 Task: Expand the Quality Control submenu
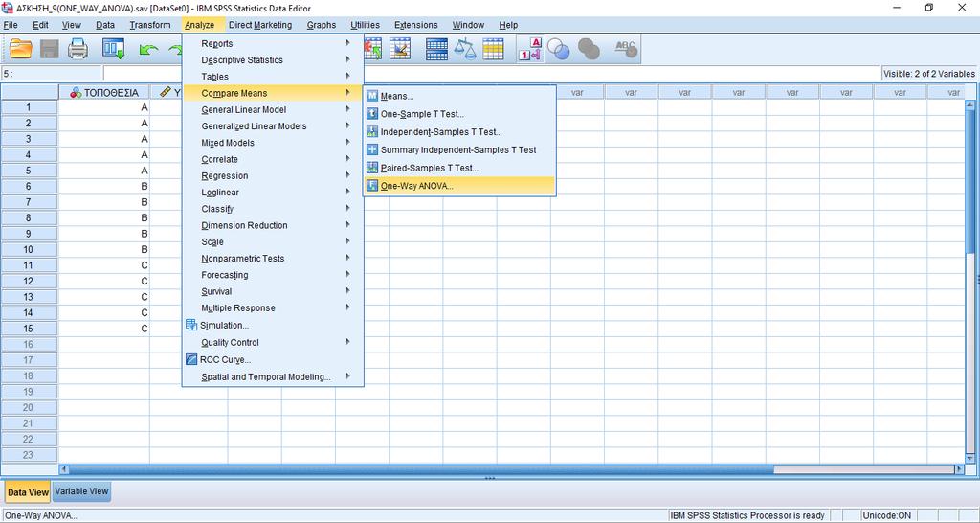tap(273, 342)
